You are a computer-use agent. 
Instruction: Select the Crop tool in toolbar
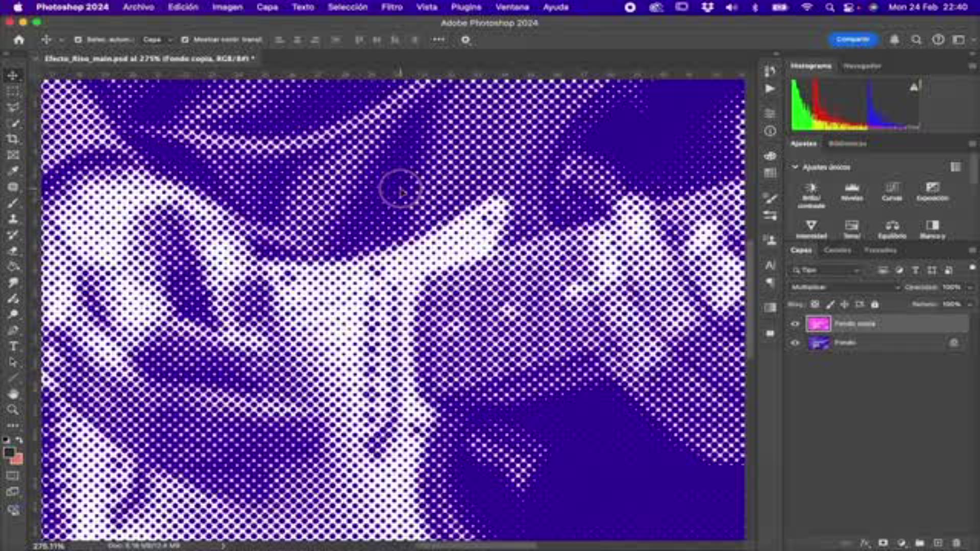(x=13, y=139)
